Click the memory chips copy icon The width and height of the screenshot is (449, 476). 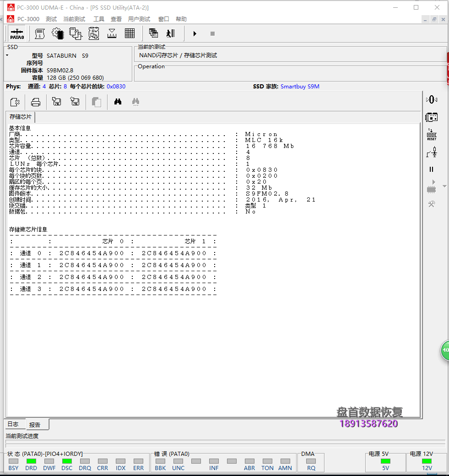[76, 34]
